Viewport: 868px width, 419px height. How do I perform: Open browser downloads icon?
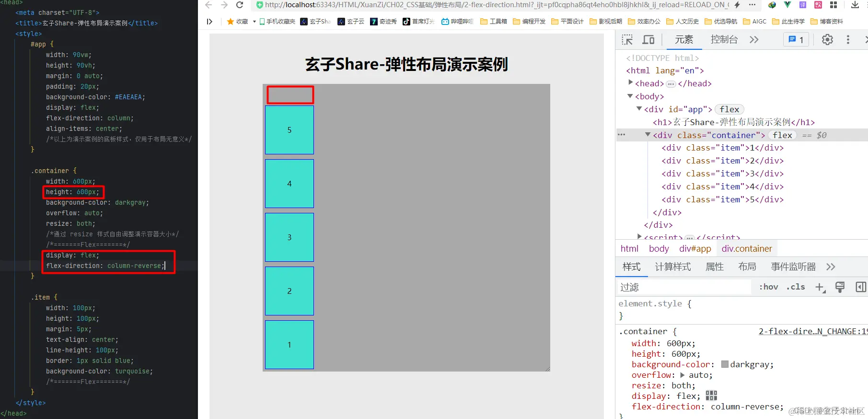855,5
